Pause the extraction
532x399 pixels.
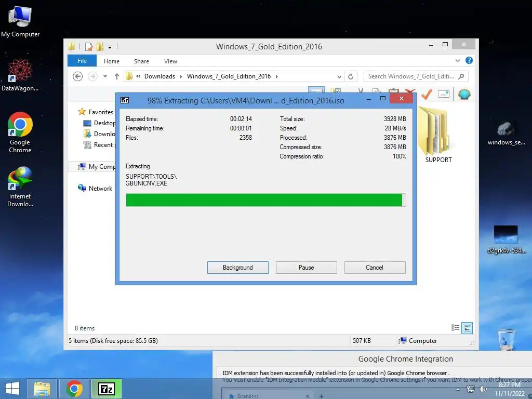coord(307,268)
